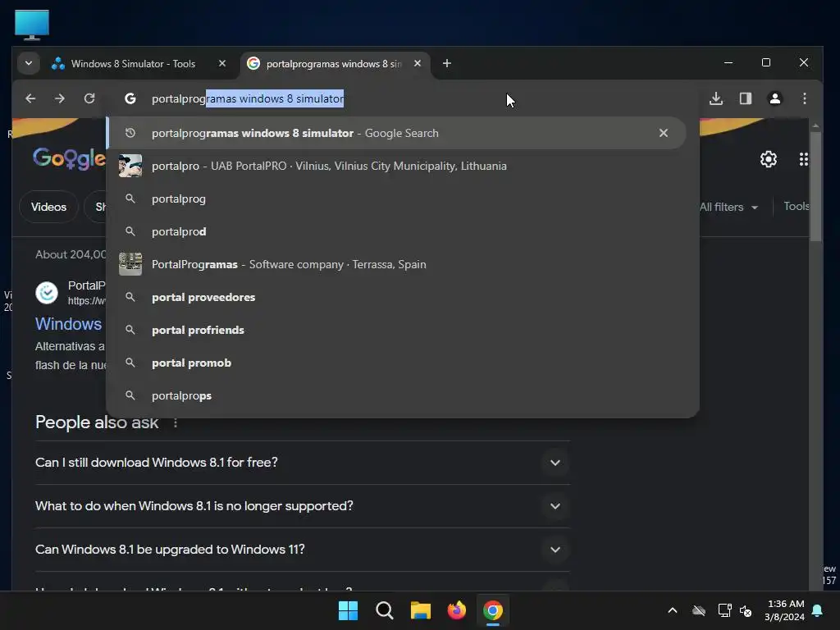The height and width of the screenshot is (630, 840).
Task: Choose the portalprod suggestion
Action: point(396,231)
